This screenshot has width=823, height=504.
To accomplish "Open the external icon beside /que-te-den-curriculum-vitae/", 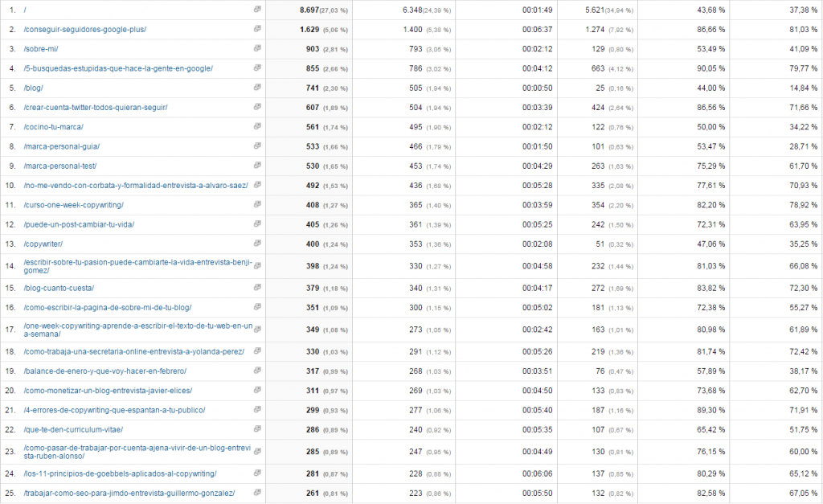I will click(257, 429).
